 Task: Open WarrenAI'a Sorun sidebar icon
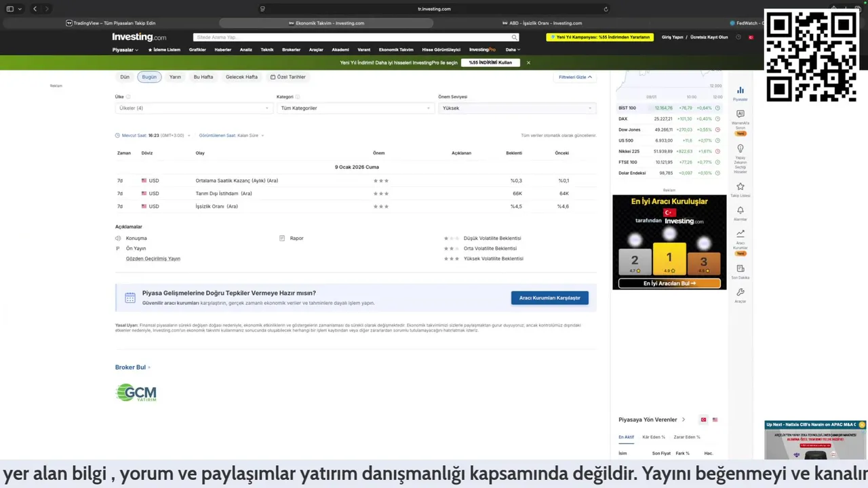click(x=740, y=114)
